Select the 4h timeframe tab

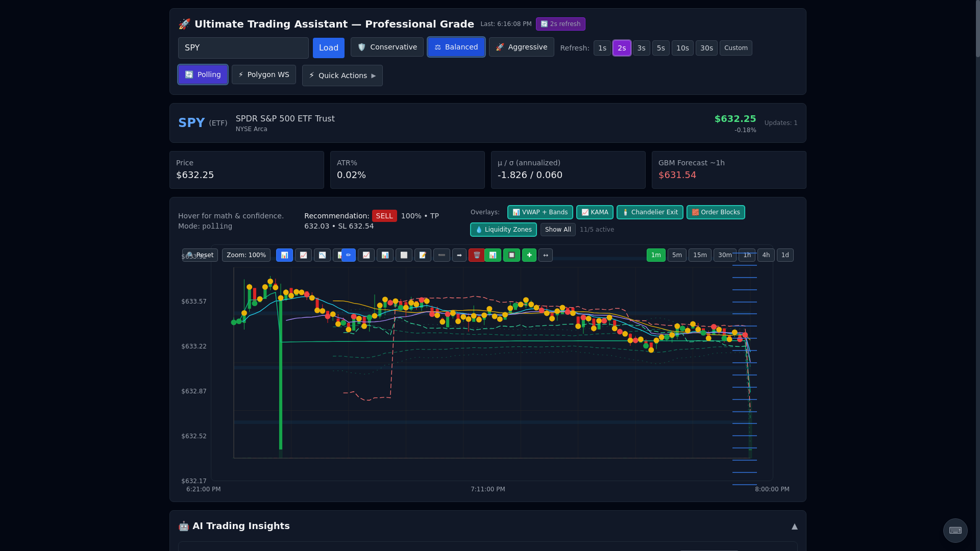click(x=766, y=255)
